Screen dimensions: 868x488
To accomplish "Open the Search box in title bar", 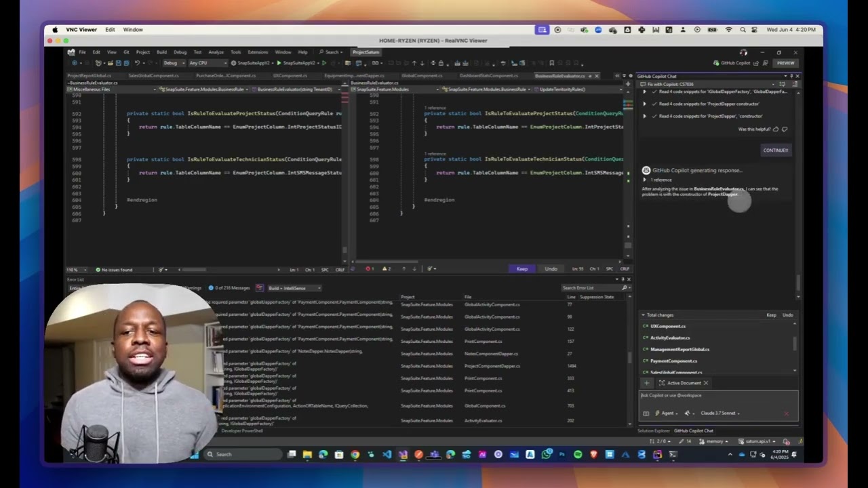I will coord(330,52).
